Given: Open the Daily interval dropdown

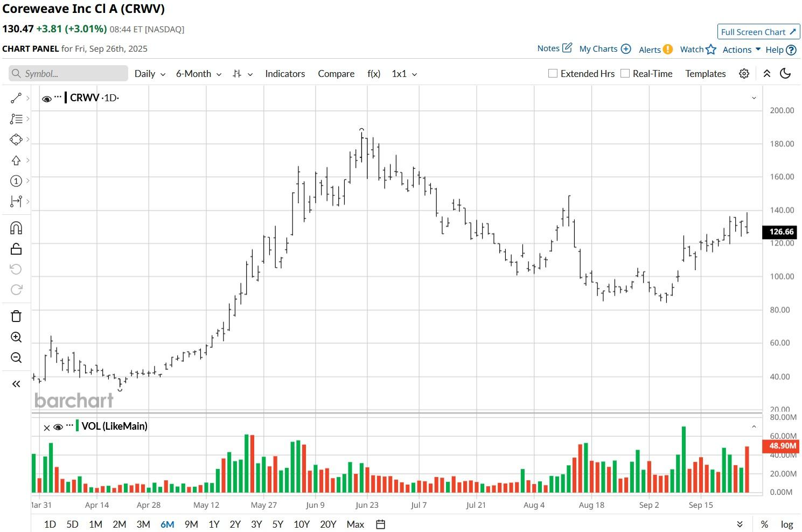Looking at the screenshot, I should point(150,74).
